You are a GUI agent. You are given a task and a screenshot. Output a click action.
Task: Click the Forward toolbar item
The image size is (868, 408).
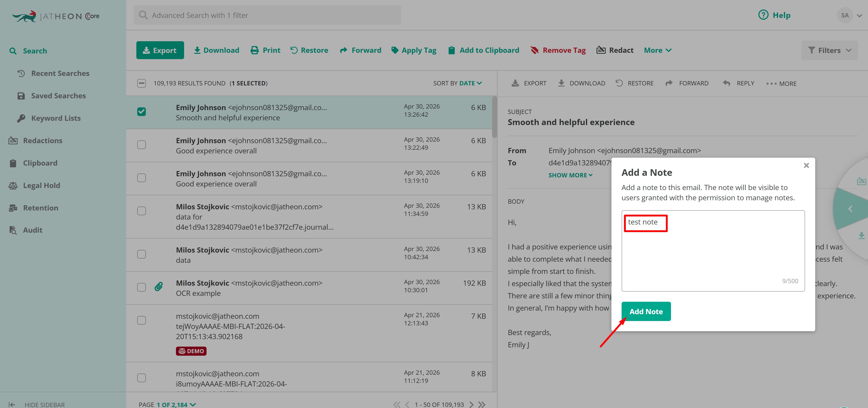tap(361, 50)
